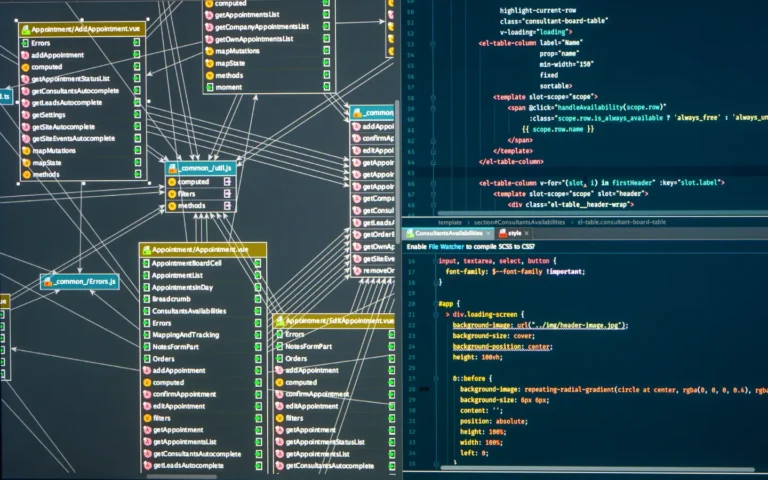
Task: Click the file icon on _common_/util.js node
Action: point(173,168)
